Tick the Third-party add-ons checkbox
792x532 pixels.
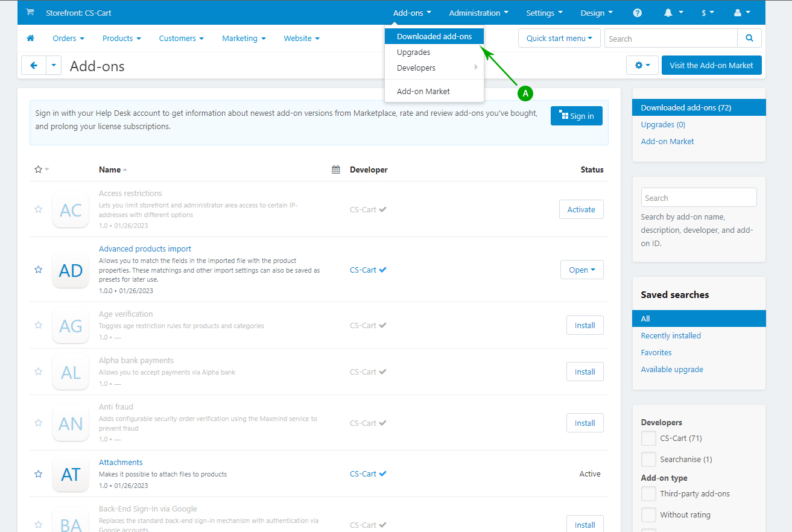[648, 494]
